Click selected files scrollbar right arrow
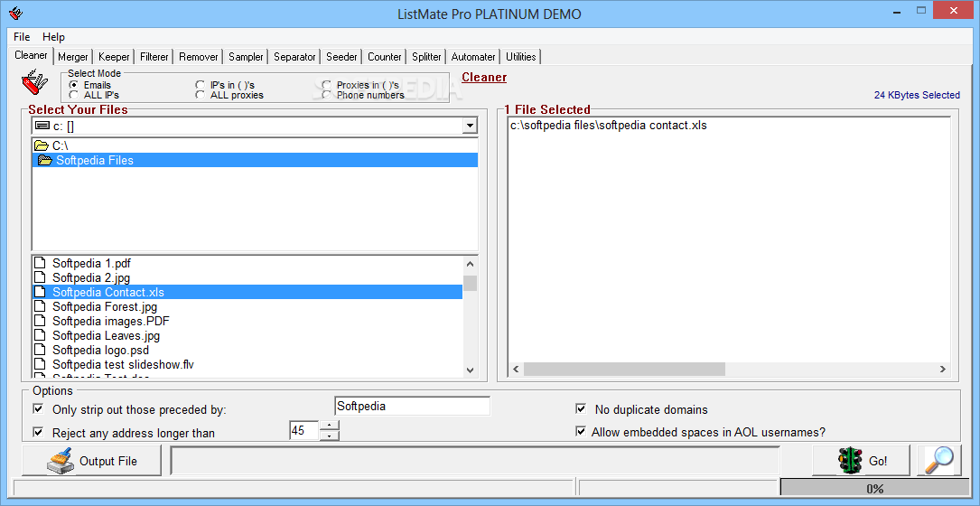Screen dimensions: 980x506 coord(942,369)
